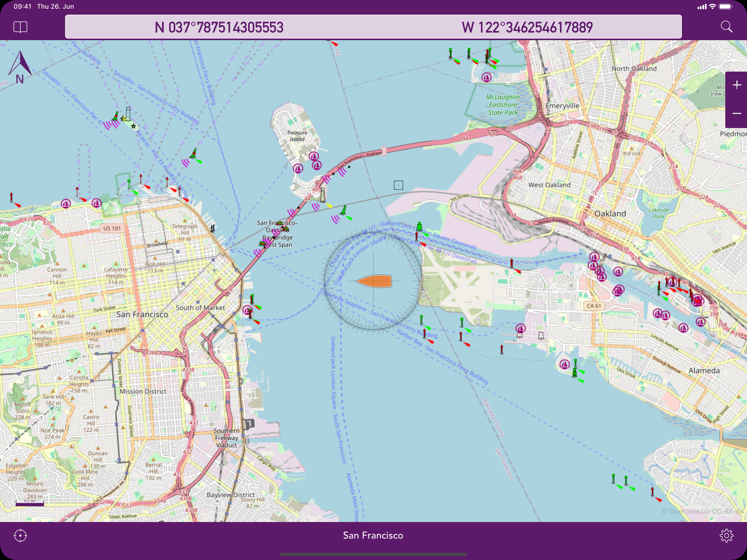Screen dimensions: 747x560
Task: Click the 0.3 mi scale bar
Action: tap(30, 503)
